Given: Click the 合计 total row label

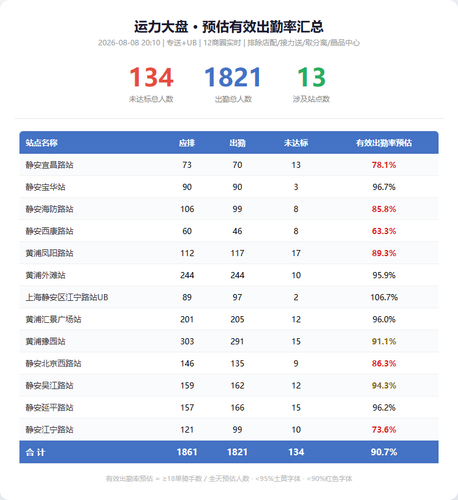Looking at the screenshot, I should (x=35, y=452).
